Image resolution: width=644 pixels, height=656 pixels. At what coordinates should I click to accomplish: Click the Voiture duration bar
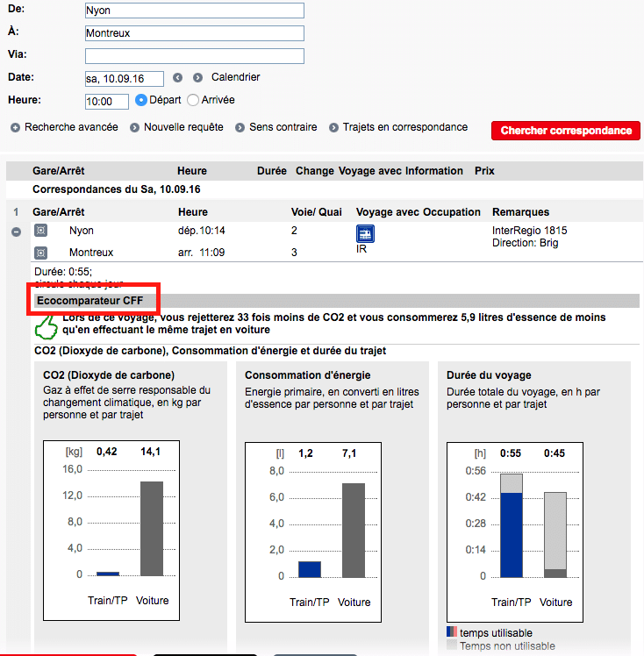pyautogui.click(x=555, y=535)
